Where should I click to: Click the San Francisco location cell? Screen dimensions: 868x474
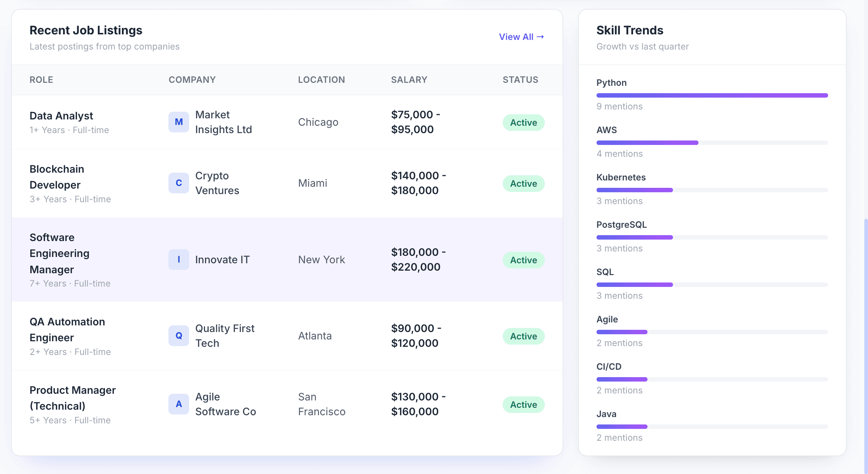click(x=322, y=404)
